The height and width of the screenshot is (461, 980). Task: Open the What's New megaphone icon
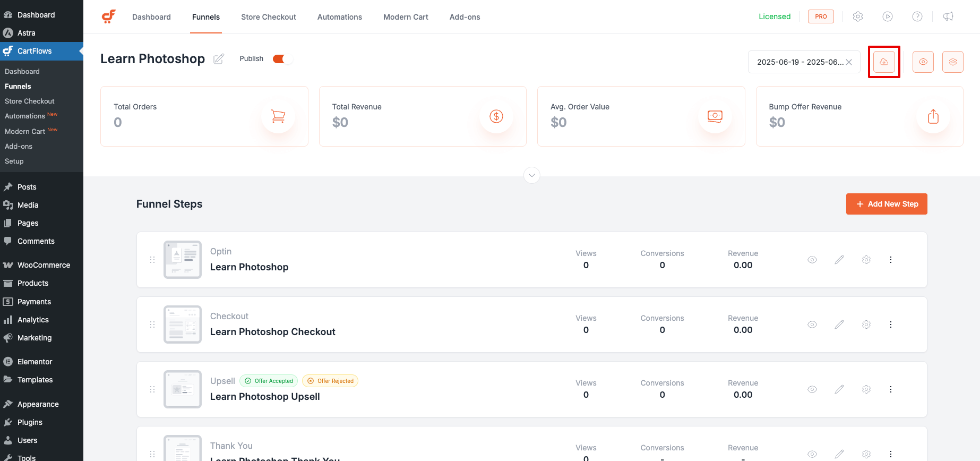coord(948,16)
